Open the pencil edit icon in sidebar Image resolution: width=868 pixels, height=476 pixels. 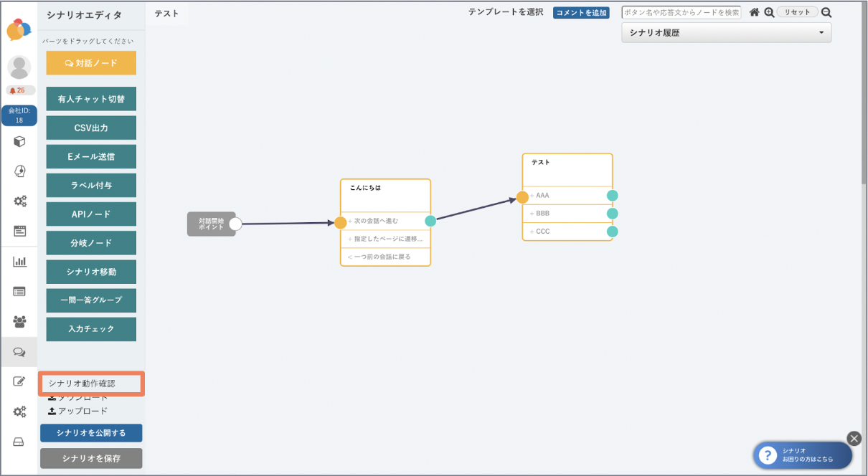20,381
